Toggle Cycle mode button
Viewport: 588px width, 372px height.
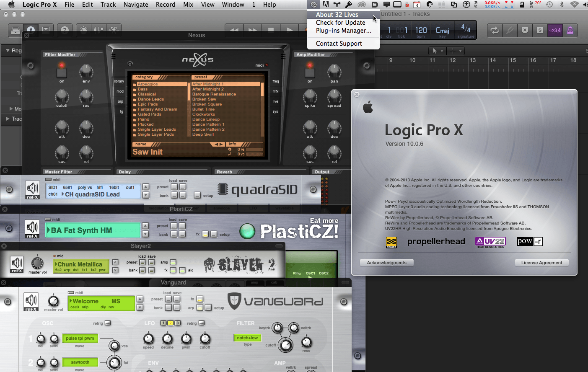tap(495, 30)
